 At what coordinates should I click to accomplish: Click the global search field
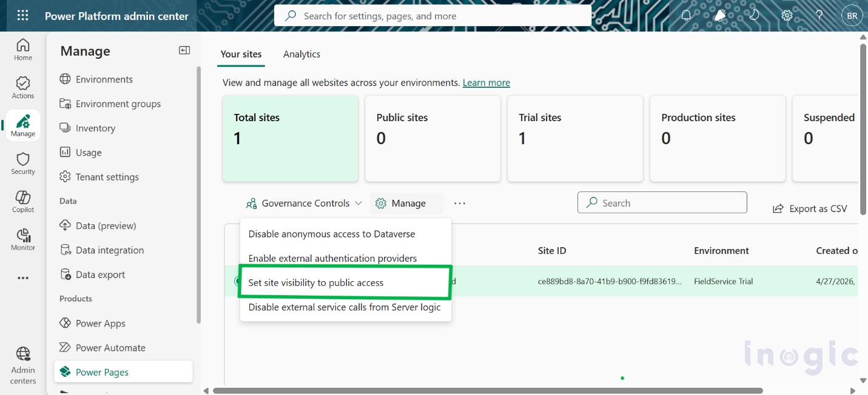coord(432,16)
